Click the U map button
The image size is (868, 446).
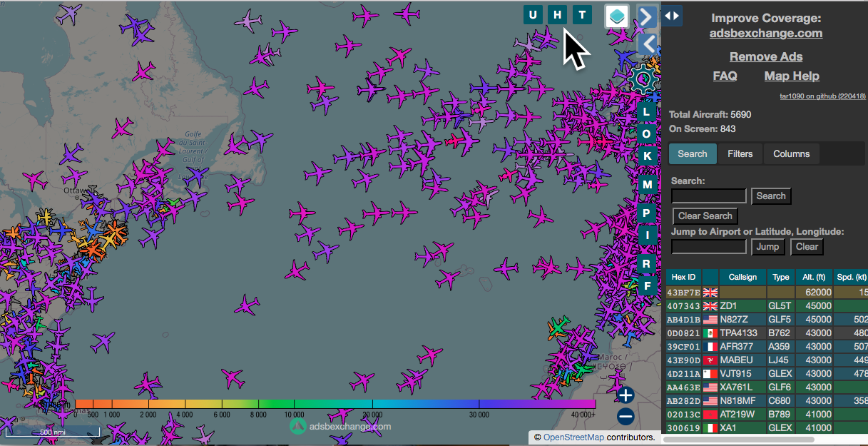pyautogui.click(x=533, y=15)
